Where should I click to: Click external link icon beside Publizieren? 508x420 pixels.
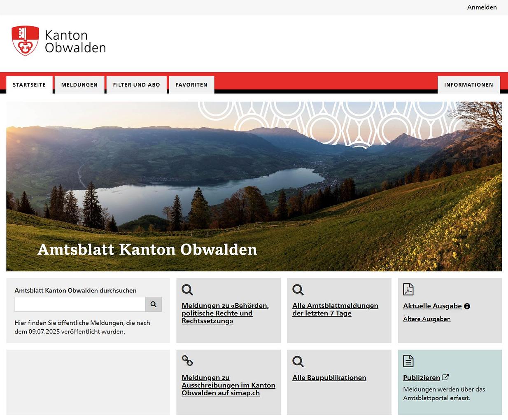[x=445, y=377]
